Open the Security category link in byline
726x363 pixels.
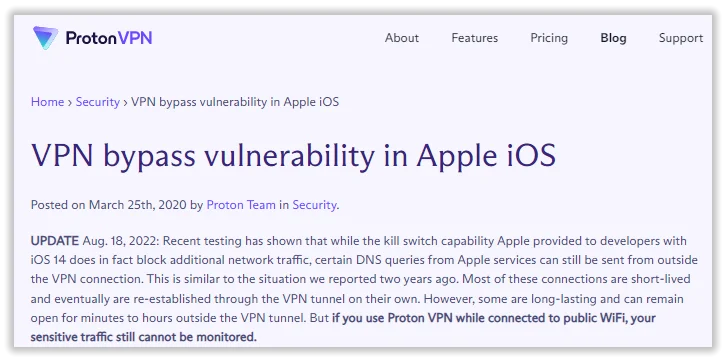pyautogui.click(x=314, y=205)
